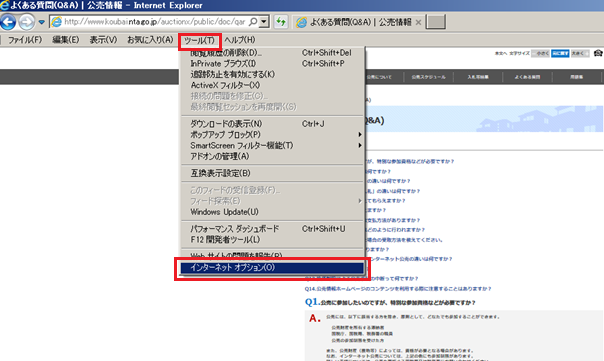The height and width of the screenshot is (361, 604).
Task: Set font size to 小さく
Action: tap(540, 54)
